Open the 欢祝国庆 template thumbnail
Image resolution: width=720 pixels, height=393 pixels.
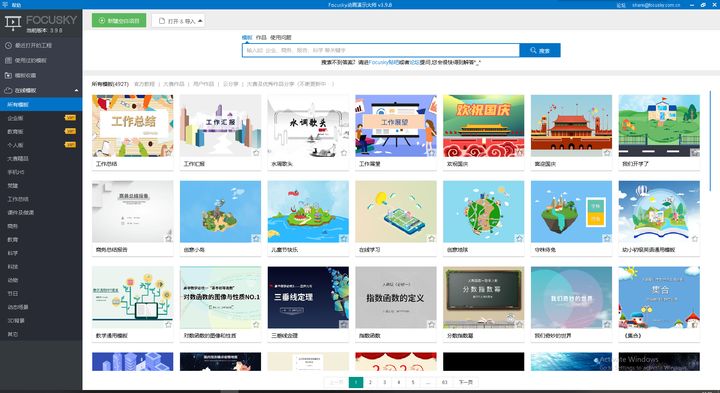[484, 126]
